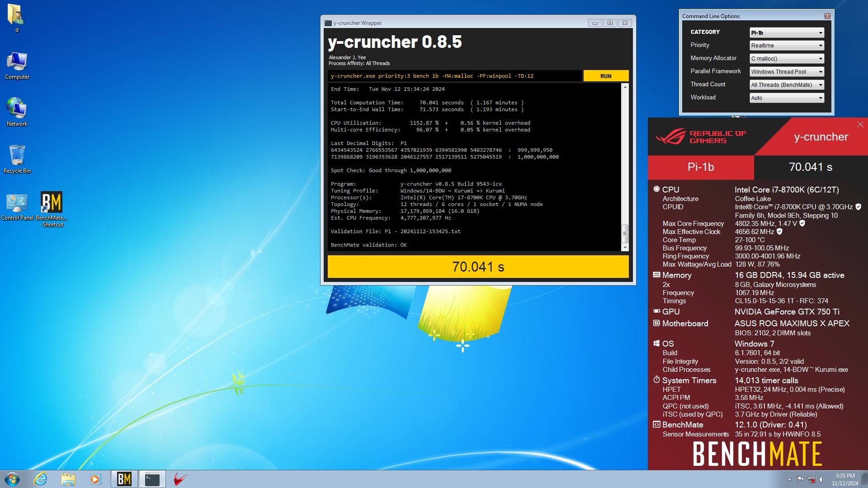Click 'Spot Check: Good through 1,000,000,000' line
The image size is (868, 488).
[391, 170]
